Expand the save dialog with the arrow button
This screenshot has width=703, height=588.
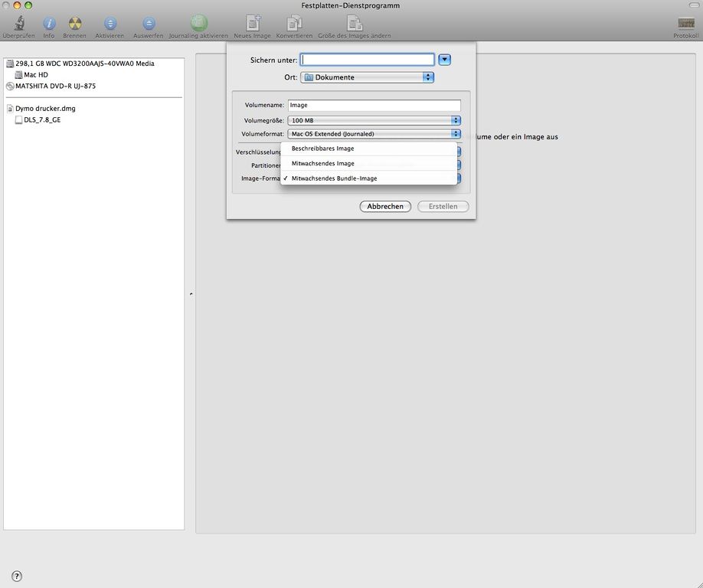[444, 60]
